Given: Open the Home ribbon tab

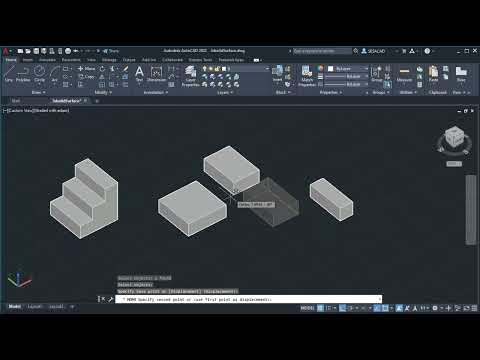Looking at the screenshot, I should pyautogui.click(x=11, y=60).
